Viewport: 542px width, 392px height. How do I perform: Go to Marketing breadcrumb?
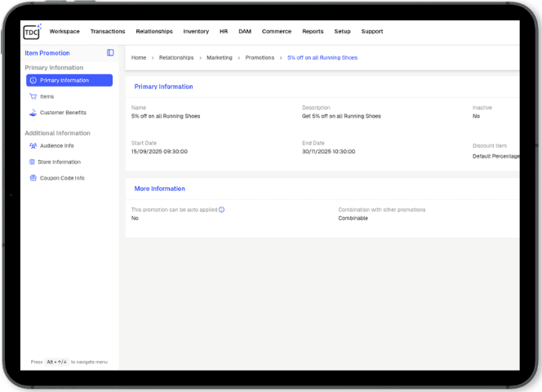219,58
